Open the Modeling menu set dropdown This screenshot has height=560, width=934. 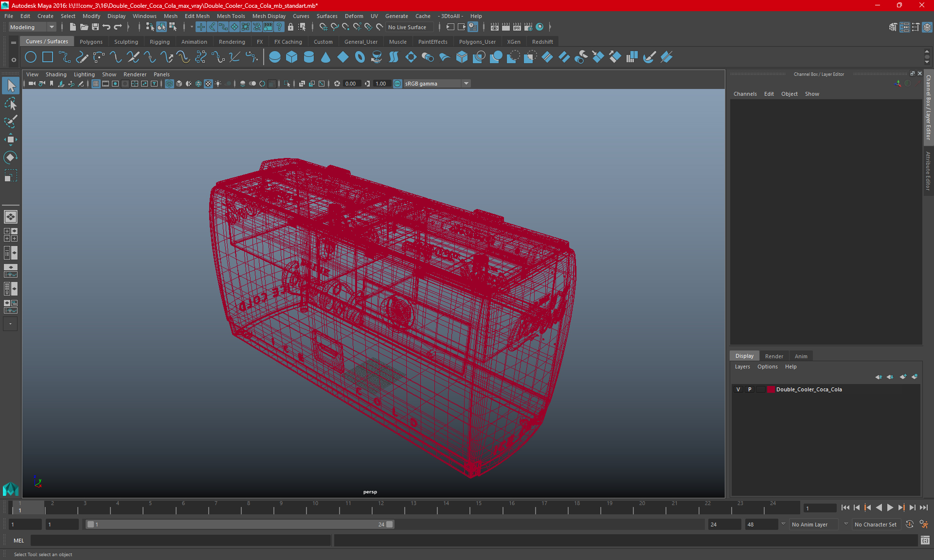point(32,27)
